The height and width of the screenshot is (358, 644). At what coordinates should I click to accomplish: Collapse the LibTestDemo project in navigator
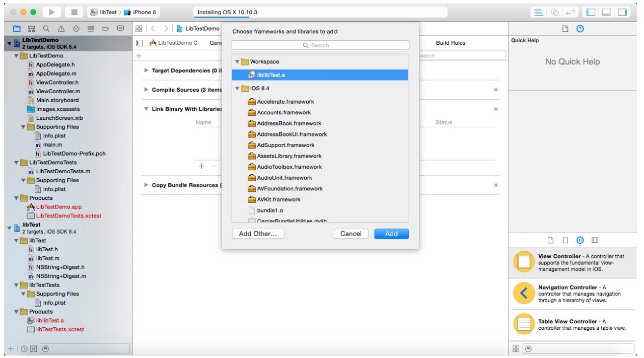10,43
